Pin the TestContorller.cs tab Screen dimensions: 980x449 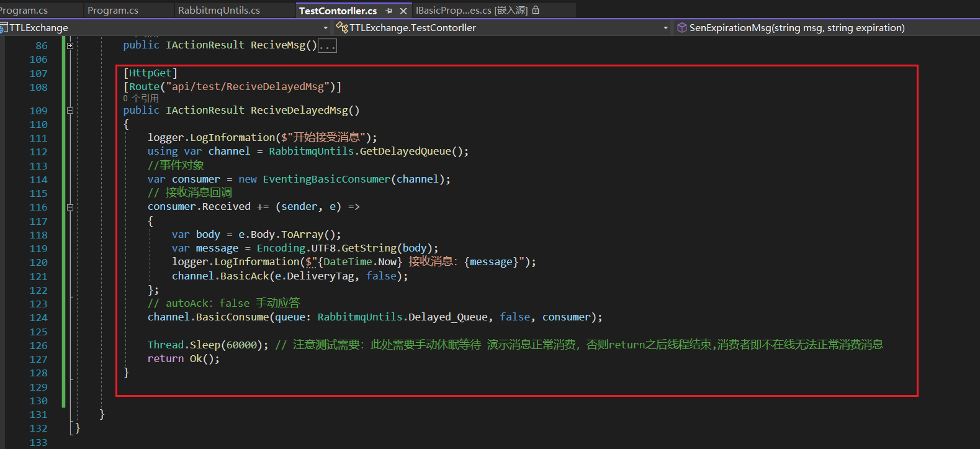tap(389, 11)
